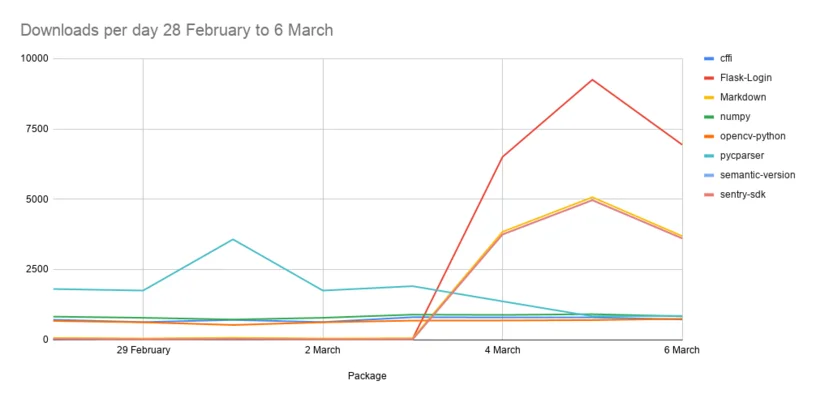Select the Flask-Login legend label
Screen dimensions: 816x402
point(746,78)
